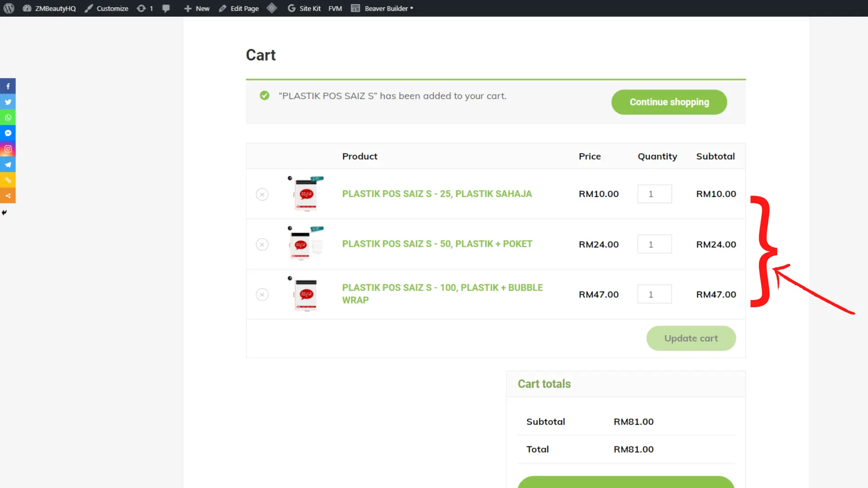
Task: Open the thumbnail for PLASTIK + POKET item
Action: pyautogui.click(x=306, y=244)
